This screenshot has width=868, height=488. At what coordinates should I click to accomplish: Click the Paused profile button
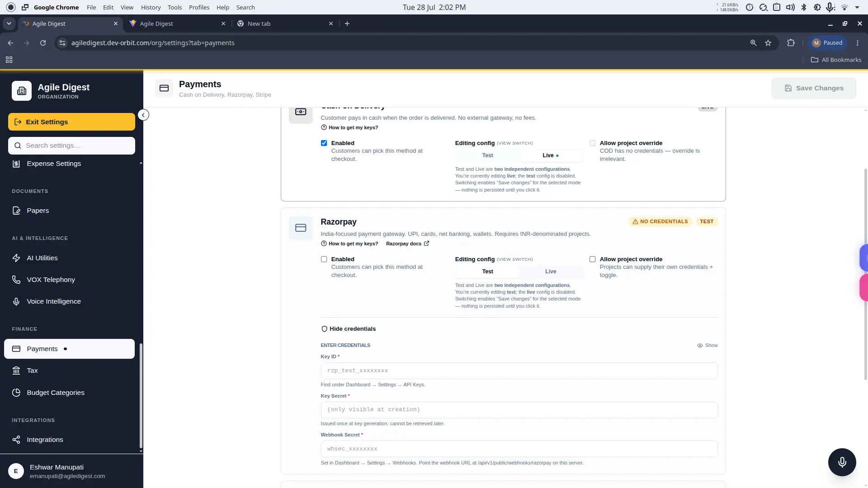[x=827, y=43]
